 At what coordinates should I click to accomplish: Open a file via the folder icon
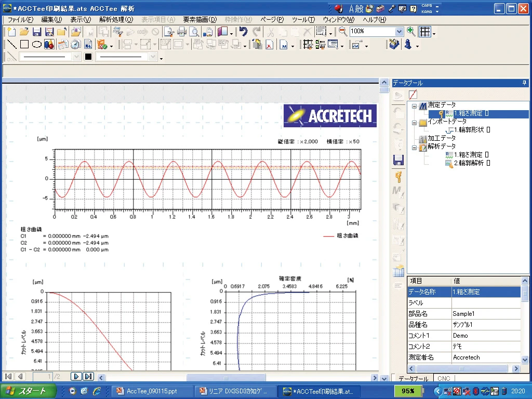tap(24, 32)
